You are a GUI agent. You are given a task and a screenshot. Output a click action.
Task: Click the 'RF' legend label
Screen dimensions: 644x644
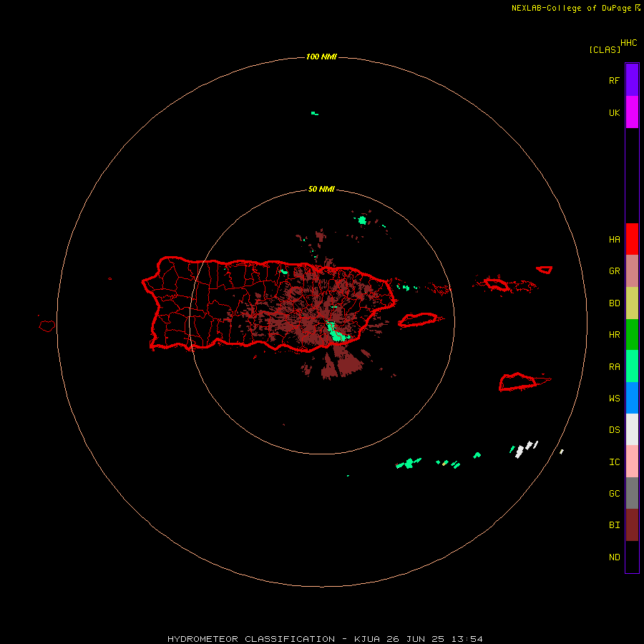[614, 80]
